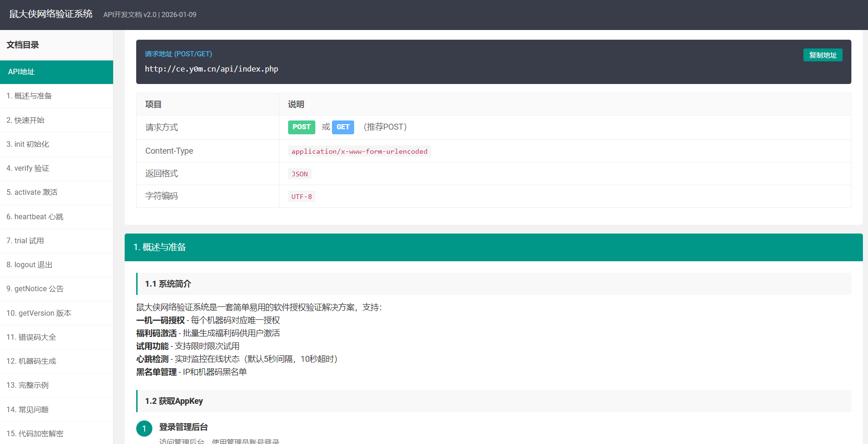
Task: Navigate to 12. 机器码生成
Action: click(31, 361)
